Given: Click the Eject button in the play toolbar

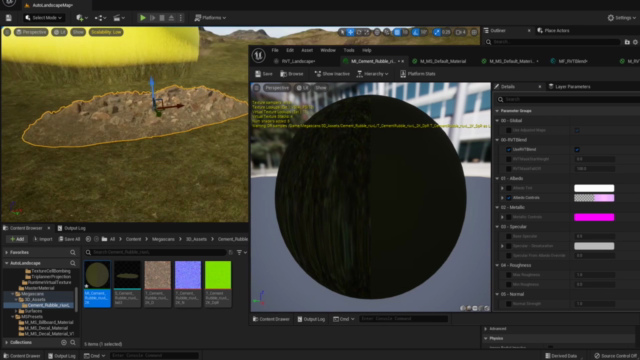Looking at the screenshot, I should point(171,18).
